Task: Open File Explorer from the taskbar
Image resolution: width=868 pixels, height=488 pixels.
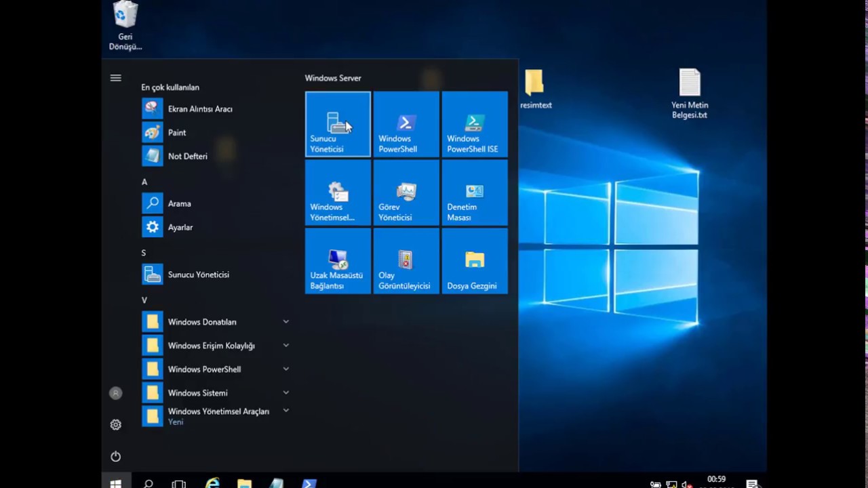Action: (x=244, y=483)
